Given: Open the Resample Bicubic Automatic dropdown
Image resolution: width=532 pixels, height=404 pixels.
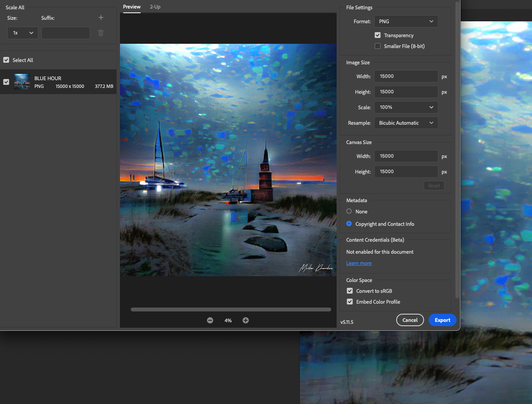Looking at the screenshot, I should coord(406,123).
